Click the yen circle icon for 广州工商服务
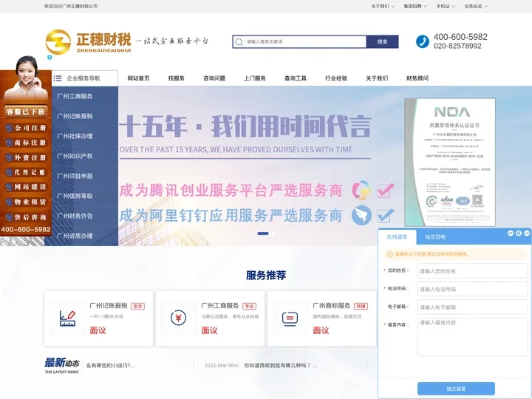This screenshot has height=399, width=532. [x=179, y=318]
